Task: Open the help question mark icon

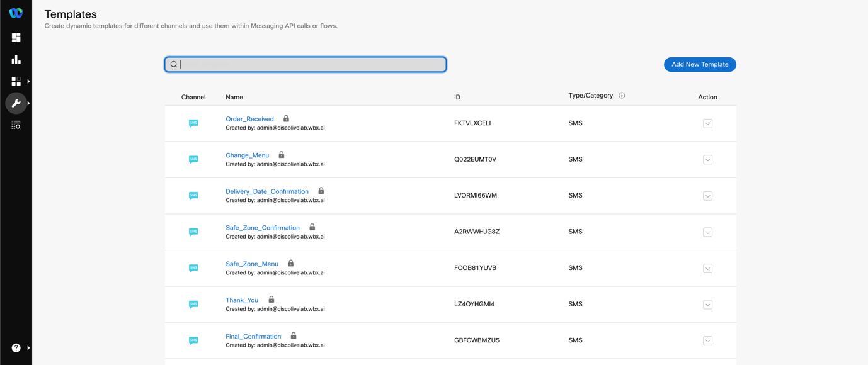Action: [x=16, y=348]
